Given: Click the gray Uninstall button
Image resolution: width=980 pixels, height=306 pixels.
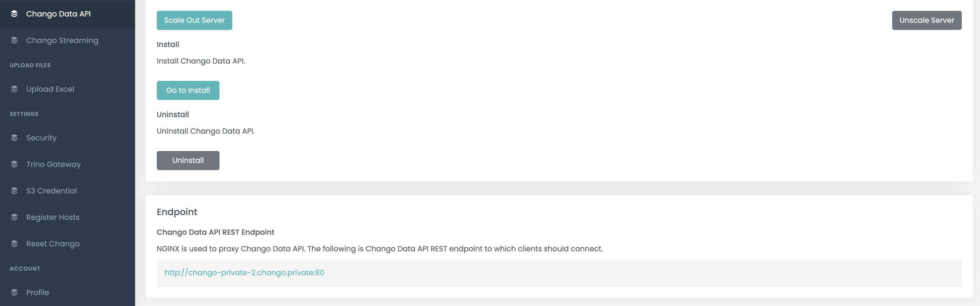Looking at the screenshot, I should 188,160.
